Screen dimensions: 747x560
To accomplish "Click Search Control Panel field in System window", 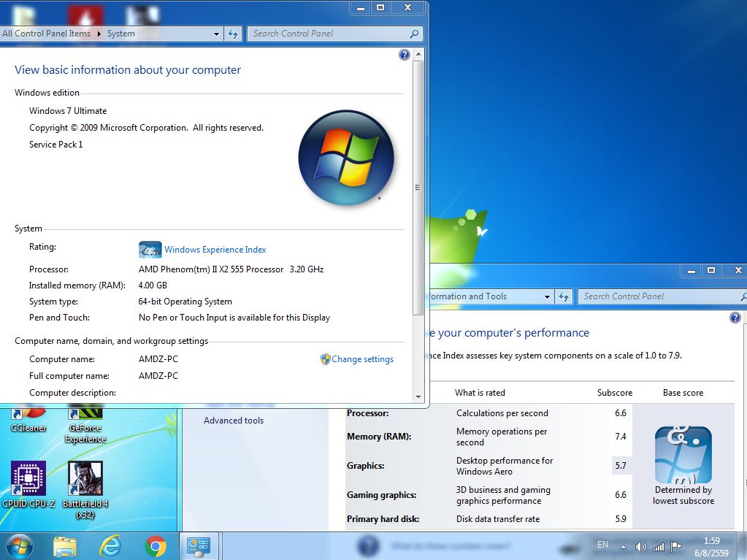I will 334,34.
